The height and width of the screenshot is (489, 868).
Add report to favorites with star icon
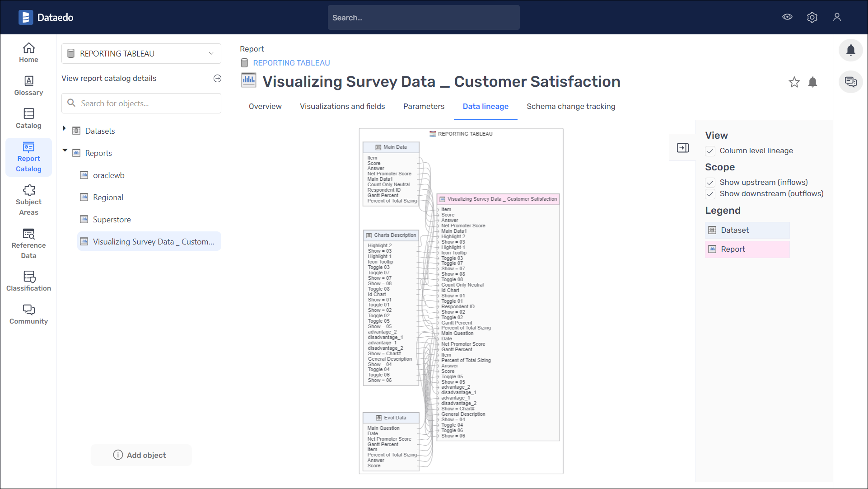tap(794, 82)
